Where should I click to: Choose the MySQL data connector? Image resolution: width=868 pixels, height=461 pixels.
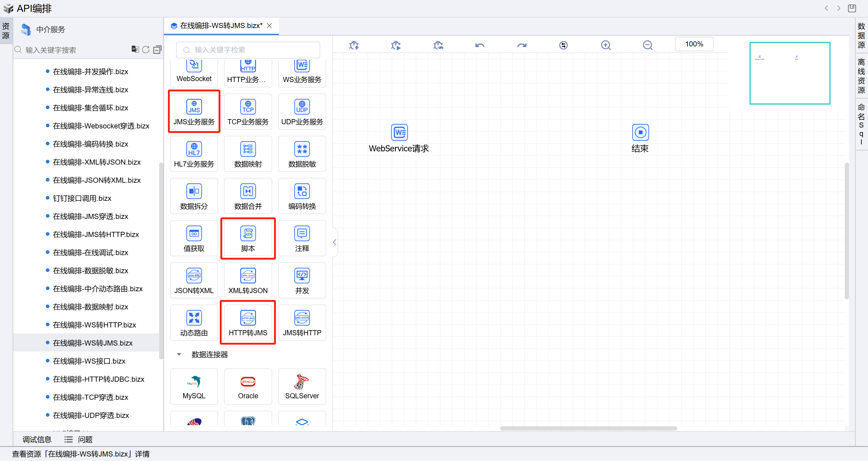coord(194,382)
